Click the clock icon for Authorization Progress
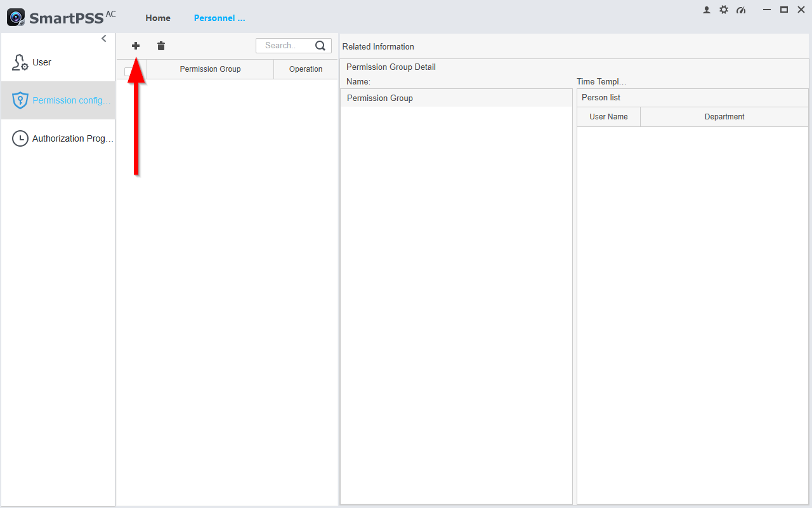Image resolution: width=812 pixels, height=508 pixels. pos(20,138)
